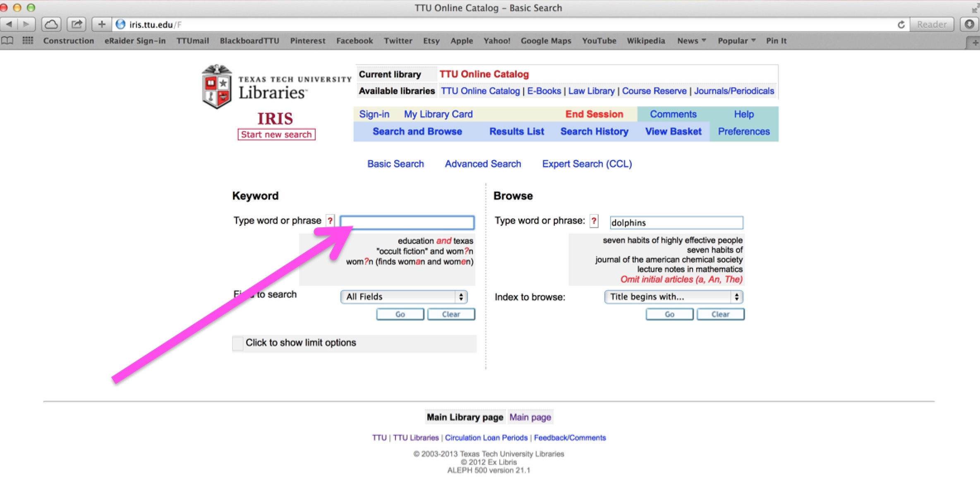Open Circulation Loan Periods link
The width and height of the screenshot is (980, 486).
pyautogui.click(x=486, y=438)
